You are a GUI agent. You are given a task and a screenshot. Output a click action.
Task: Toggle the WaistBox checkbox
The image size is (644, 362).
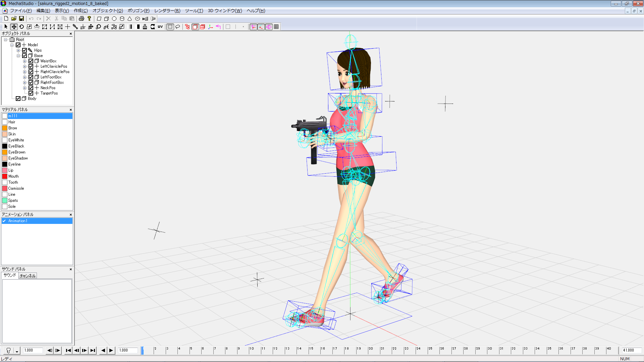(x=31, y=61)
